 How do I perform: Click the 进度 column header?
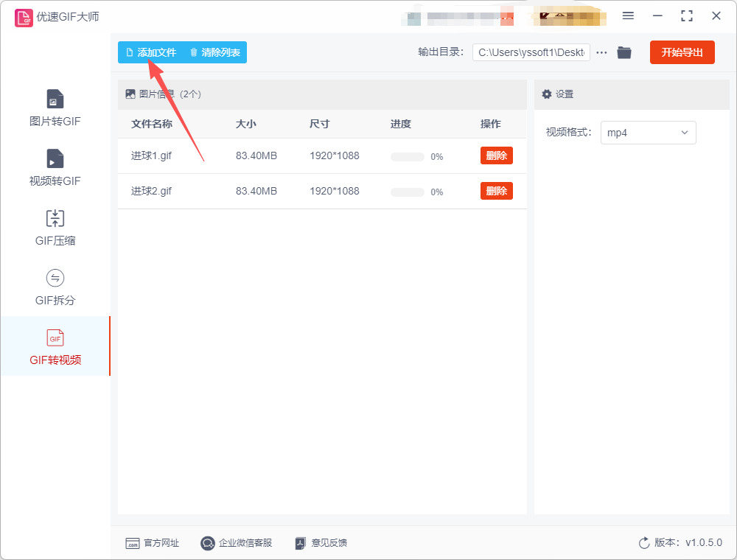point(401,124)
